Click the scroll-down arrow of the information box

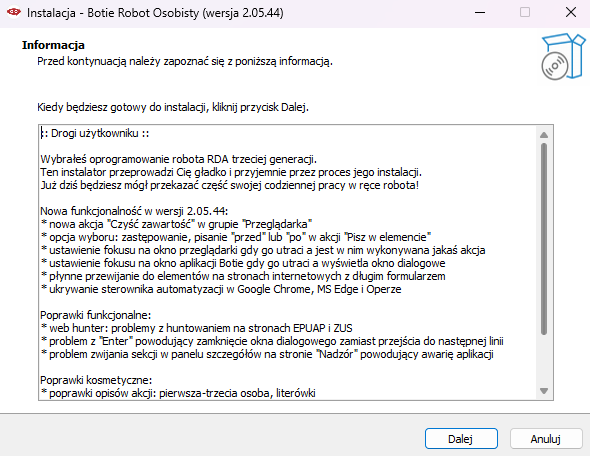(x=544, y=391)
